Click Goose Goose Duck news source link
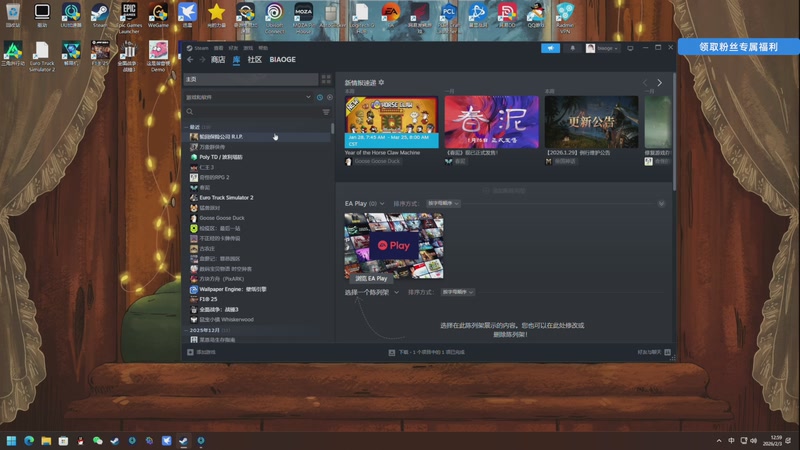 click(x=378, y=161)
